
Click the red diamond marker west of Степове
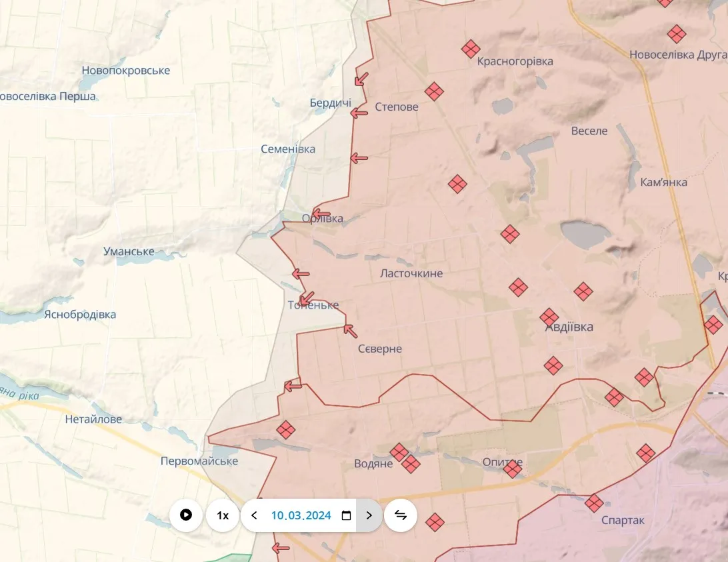435,91
